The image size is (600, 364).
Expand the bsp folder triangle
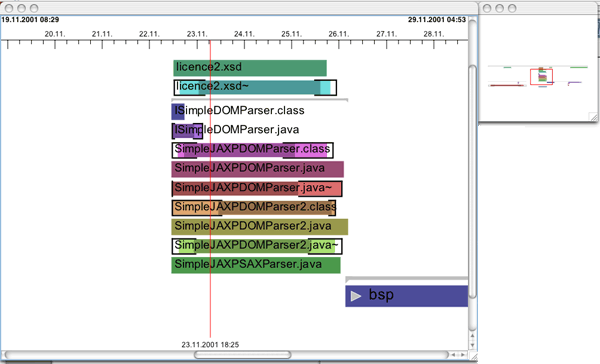pyautogui.click(x=356, y=296)
